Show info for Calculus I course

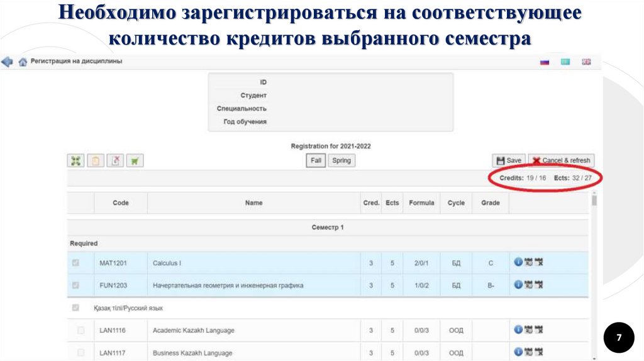[x=518, y=262]
